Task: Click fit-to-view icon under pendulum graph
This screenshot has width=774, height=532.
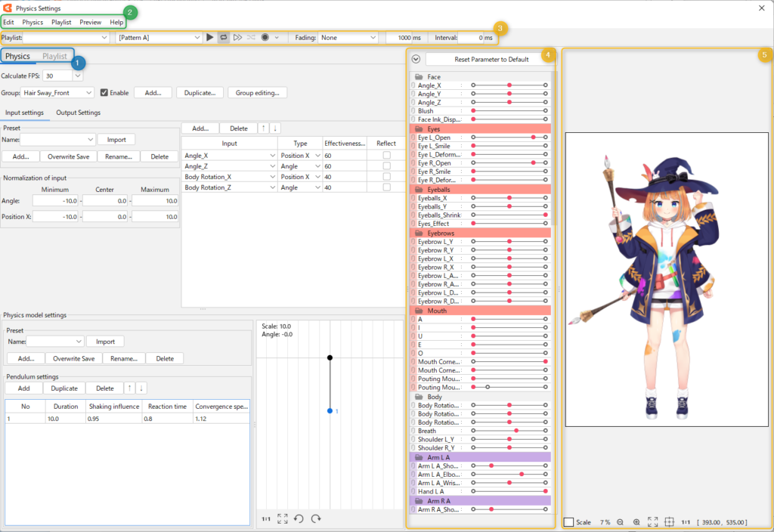Action: tap(283, 518)
